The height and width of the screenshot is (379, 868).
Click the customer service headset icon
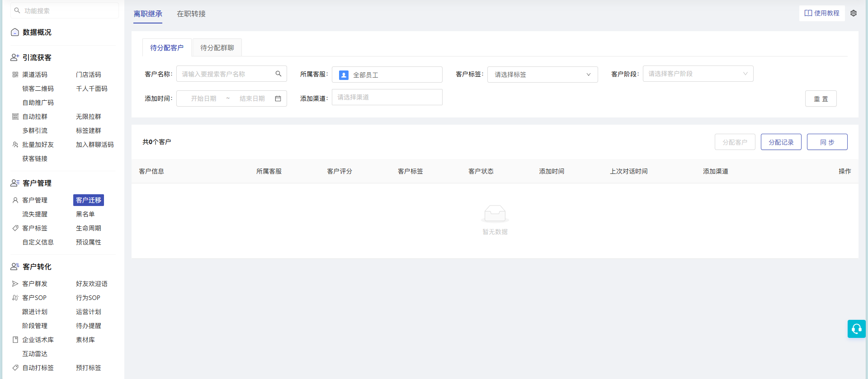coord(857,329)
